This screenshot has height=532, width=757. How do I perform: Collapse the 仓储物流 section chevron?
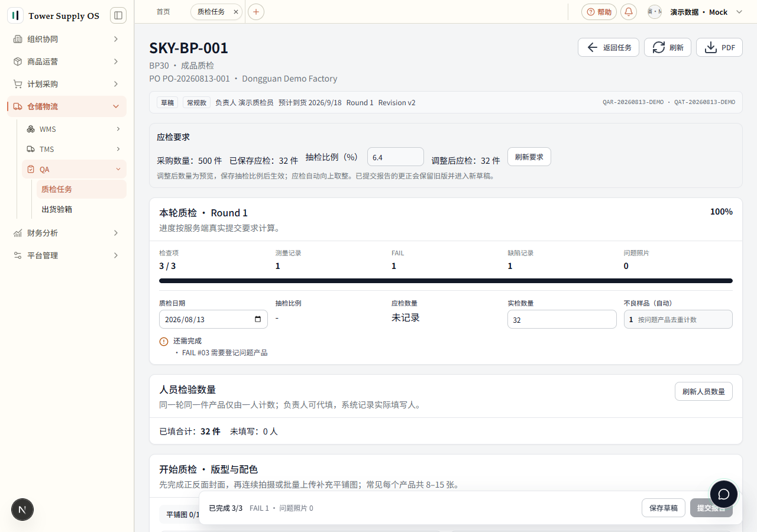(x=116, y=106)
